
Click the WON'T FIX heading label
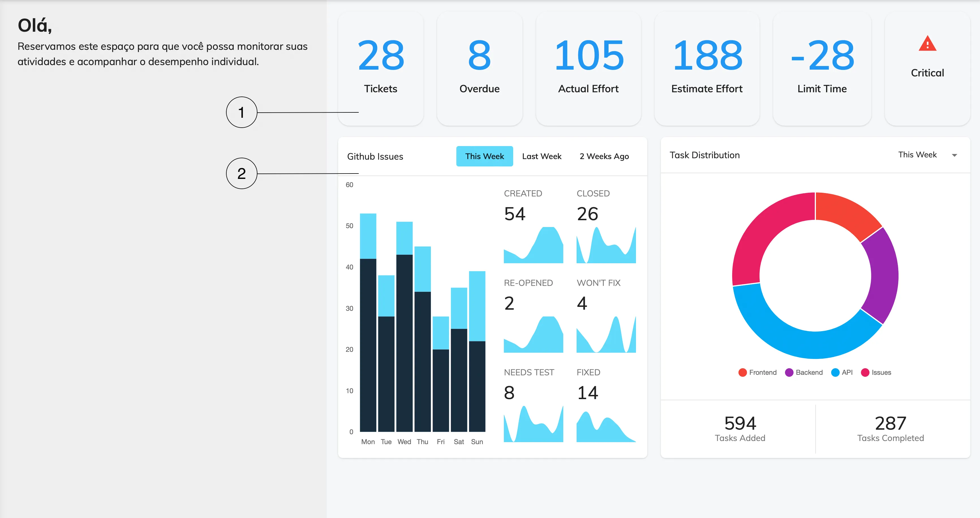pos(598,283)
